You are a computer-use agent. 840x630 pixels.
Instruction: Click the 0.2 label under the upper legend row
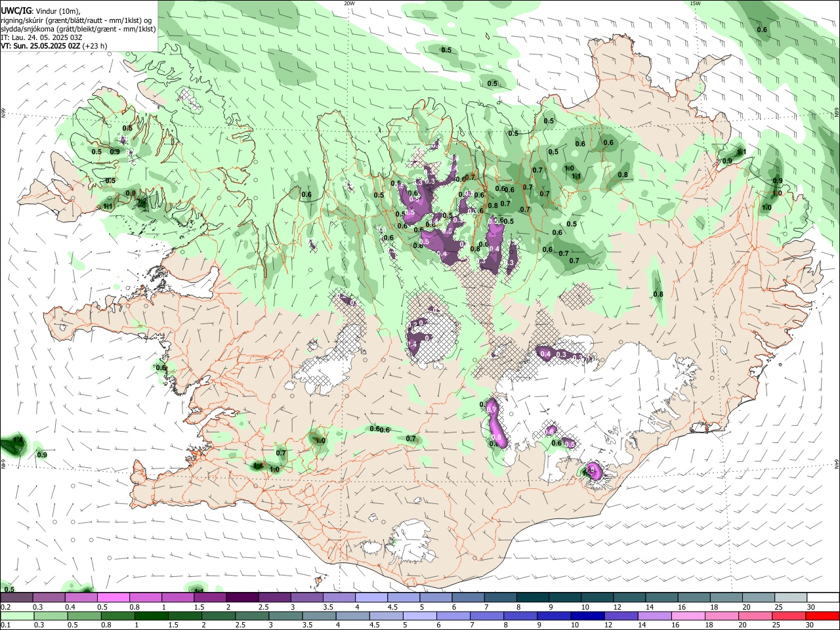coord(5,607)
